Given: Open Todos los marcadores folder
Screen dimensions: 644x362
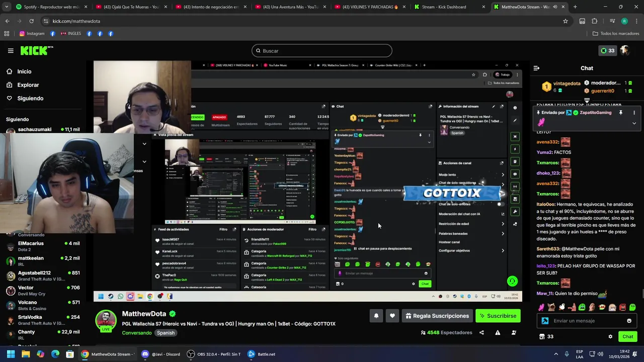Looking at the screenshot, I should 616,34.
